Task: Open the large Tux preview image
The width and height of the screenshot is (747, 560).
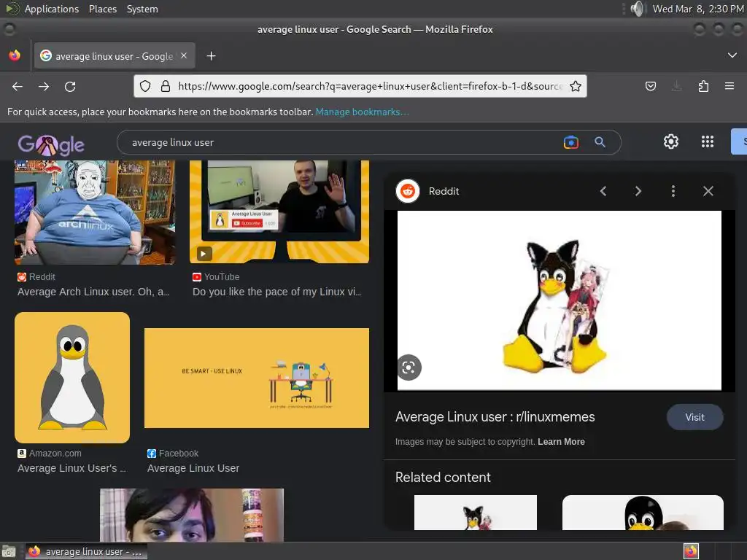Action: click(560, 300)
